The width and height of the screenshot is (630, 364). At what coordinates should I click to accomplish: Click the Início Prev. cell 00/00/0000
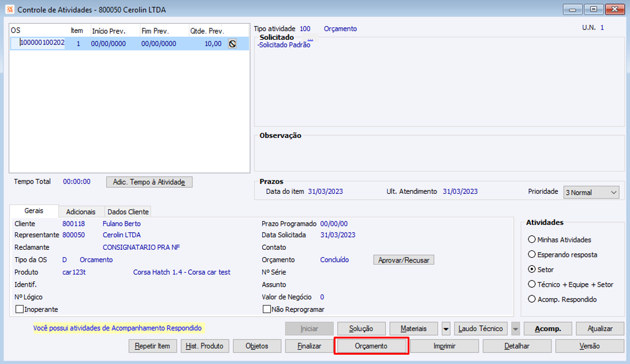109,43
